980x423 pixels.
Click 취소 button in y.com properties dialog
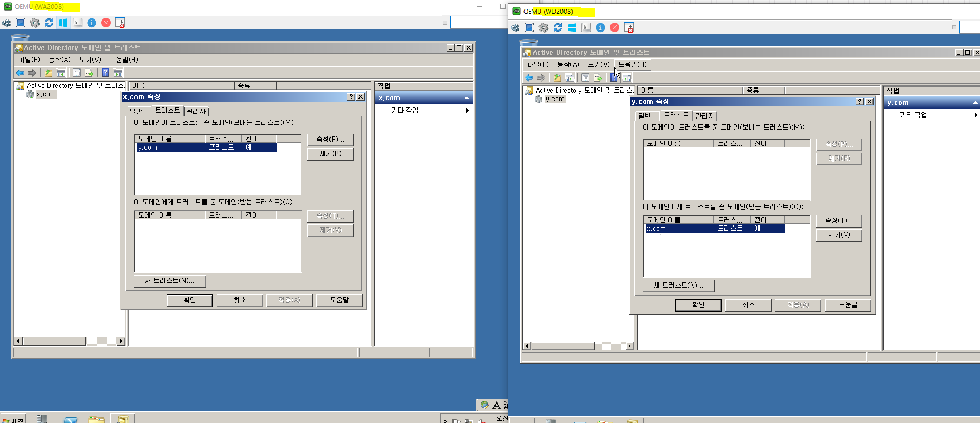[x=749, y=305]
